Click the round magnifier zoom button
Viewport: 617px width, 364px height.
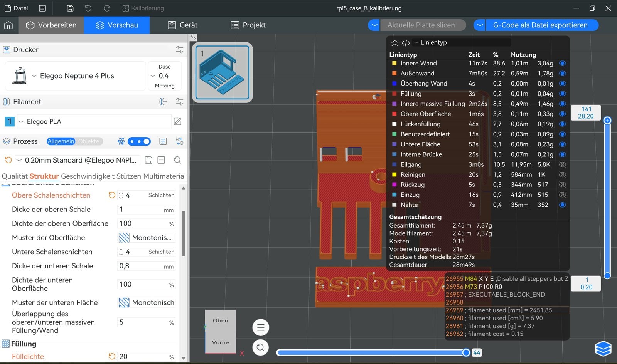pyautogui.click(x=261, y=347)
